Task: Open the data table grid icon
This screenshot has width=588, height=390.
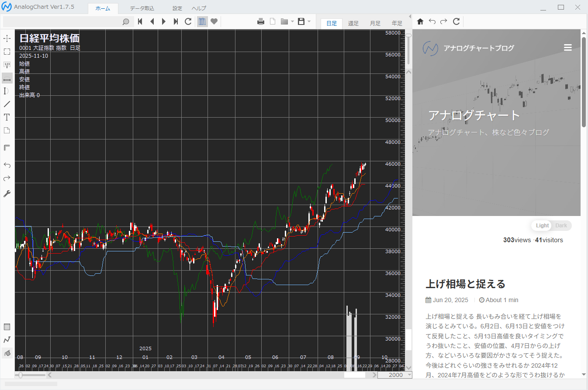Action: tap(7, 327)
